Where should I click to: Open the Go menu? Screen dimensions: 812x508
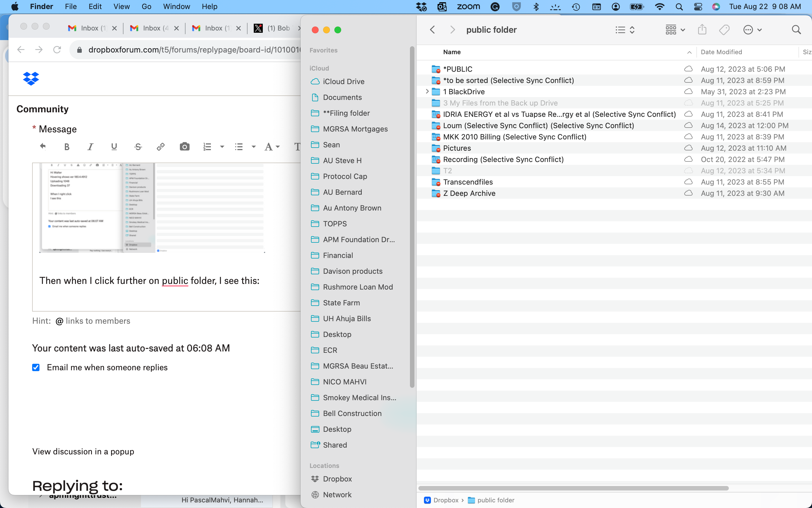click(146, 7)
